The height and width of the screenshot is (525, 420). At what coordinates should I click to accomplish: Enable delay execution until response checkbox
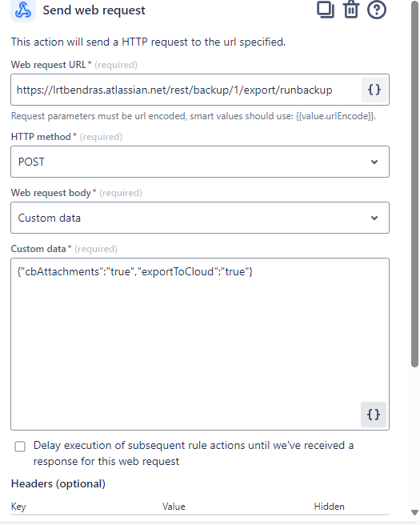tap(20, 447)
